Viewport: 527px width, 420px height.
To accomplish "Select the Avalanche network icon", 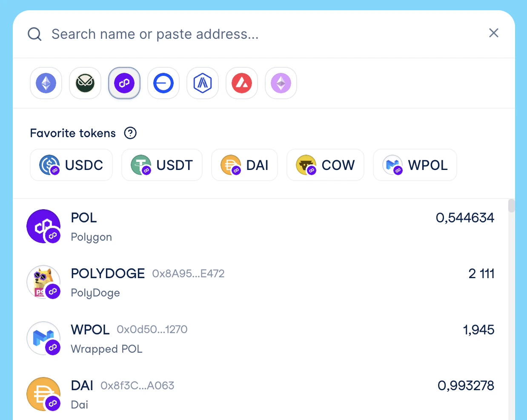I will pos(241,83).
